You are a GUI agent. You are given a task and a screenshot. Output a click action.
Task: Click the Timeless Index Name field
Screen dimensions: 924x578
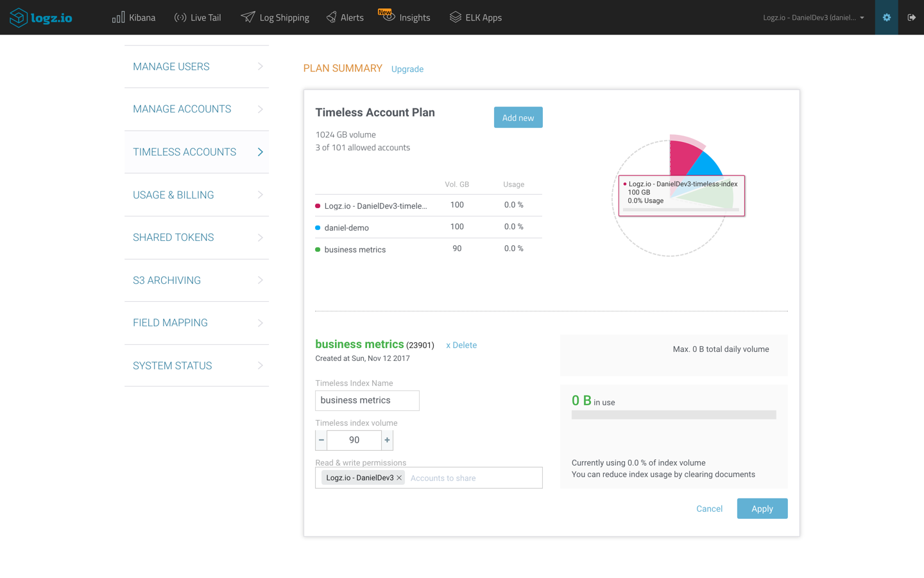[x=367, y=401]
